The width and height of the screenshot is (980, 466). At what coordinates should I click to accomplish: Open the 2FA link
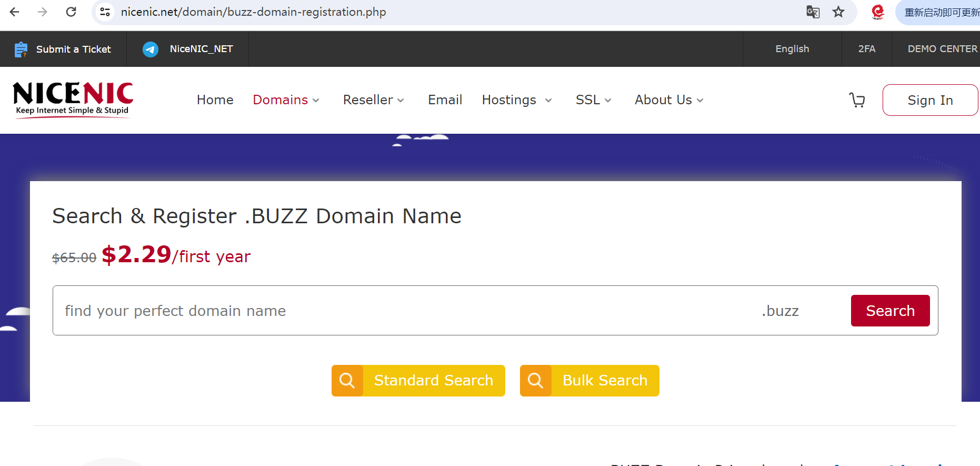(x=867, y=49)
